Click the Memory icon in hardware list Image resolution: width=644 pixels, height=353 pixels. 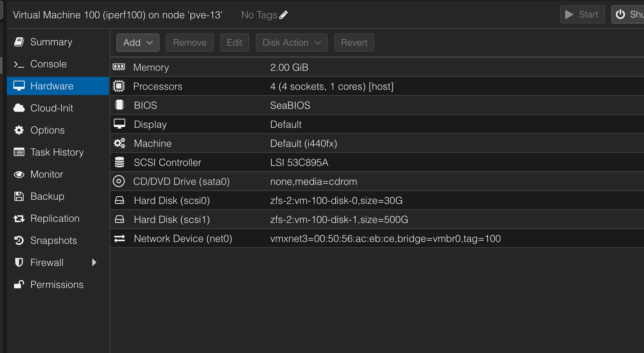[119, 67]
